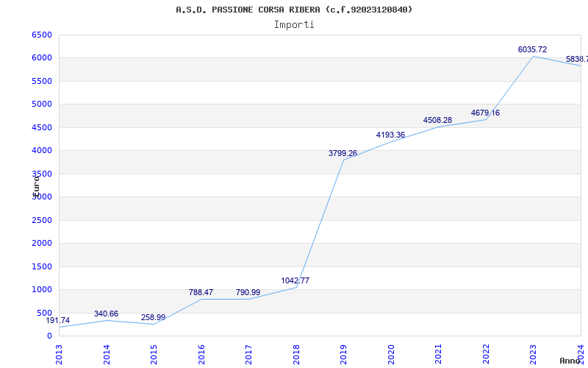Click the x-axis label 2018
Image resolution: width=588 pixels, height=368 pixels.
[x=296, y=355]
